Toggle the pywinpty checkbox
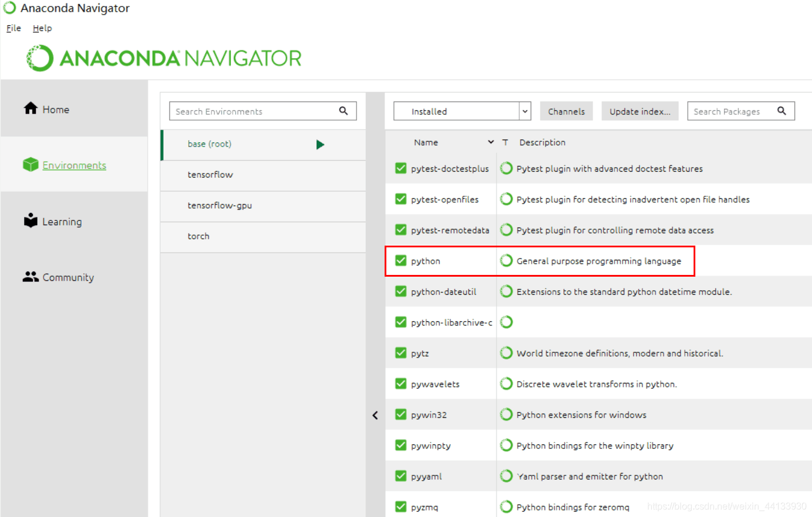The width and height of the screenshot is (812, 517). point(401,445)
